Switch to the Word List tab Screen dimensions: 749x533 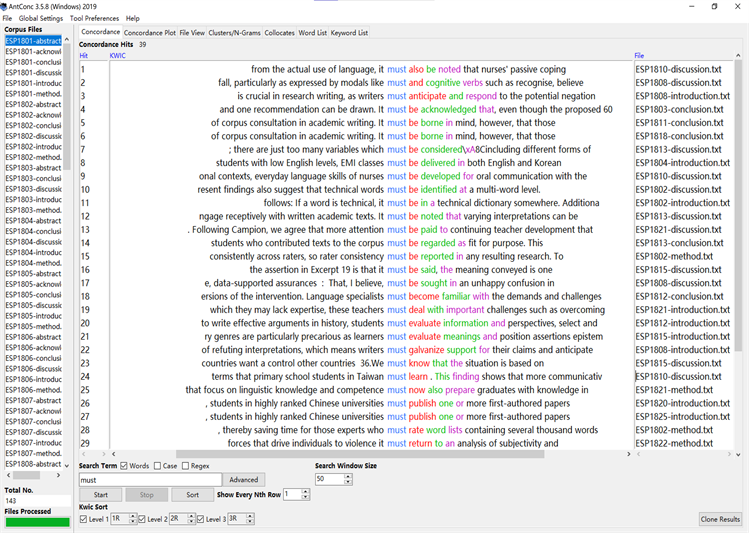(x=312, y=32)
